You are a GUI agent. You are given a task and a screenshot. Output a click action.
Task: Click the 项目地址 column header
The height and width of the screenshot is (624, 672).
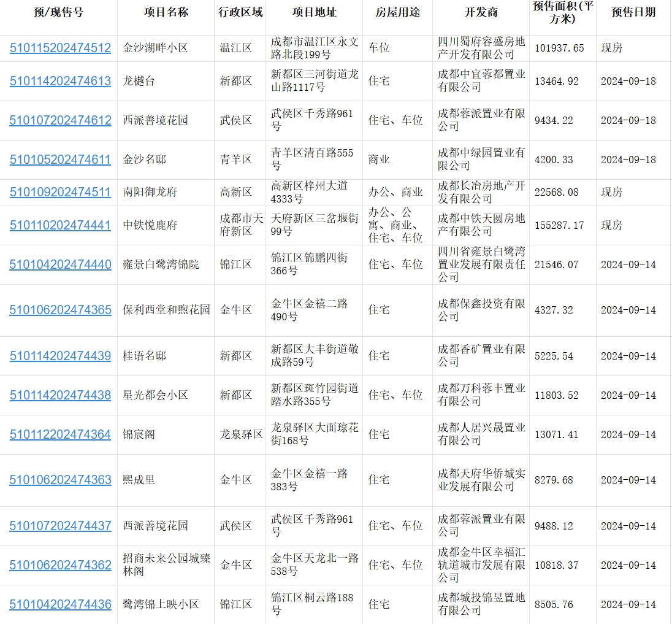(x=314, y=12)
